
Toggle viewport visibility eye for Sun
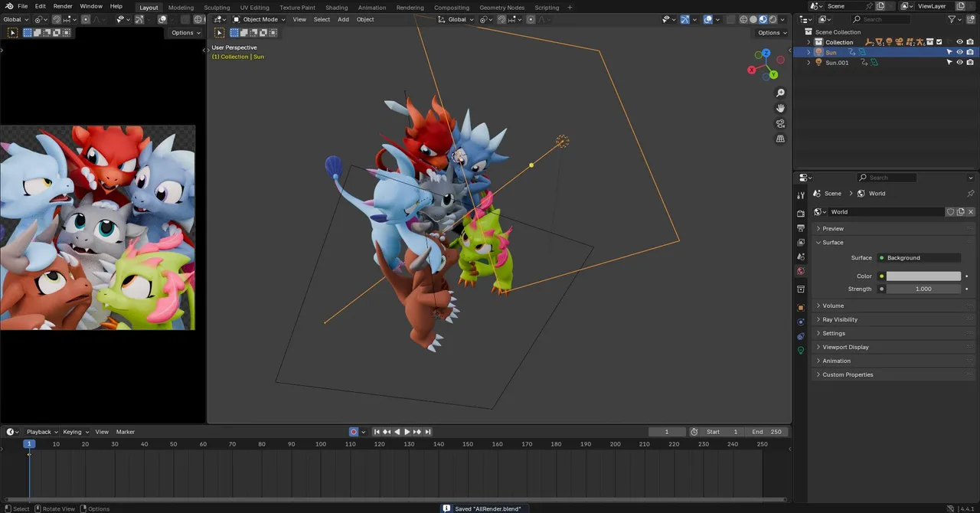(x=959, y=52)
